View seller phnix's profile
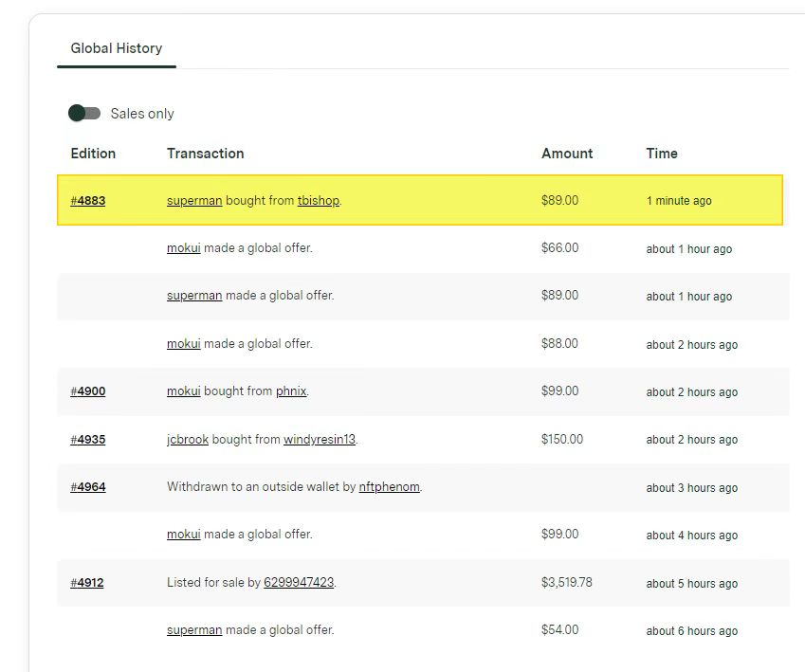The height and width of the screenshot is (672, 805). click(291, 391)
